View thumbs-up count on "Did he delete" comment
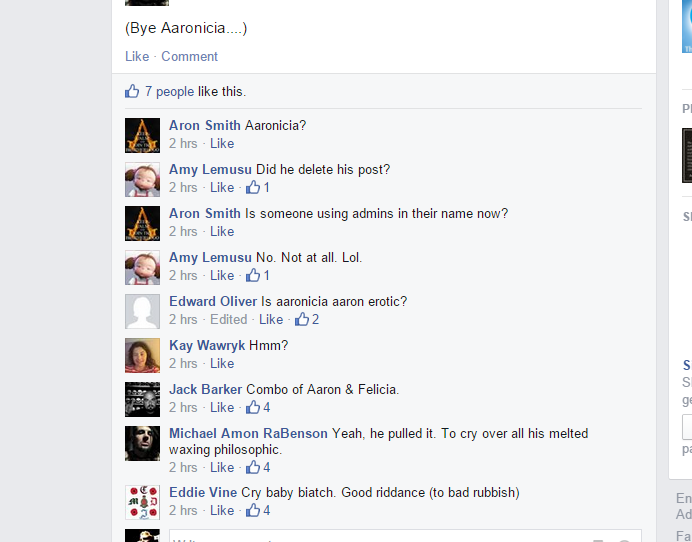692x542 pixels. click(x=258, y=187)
